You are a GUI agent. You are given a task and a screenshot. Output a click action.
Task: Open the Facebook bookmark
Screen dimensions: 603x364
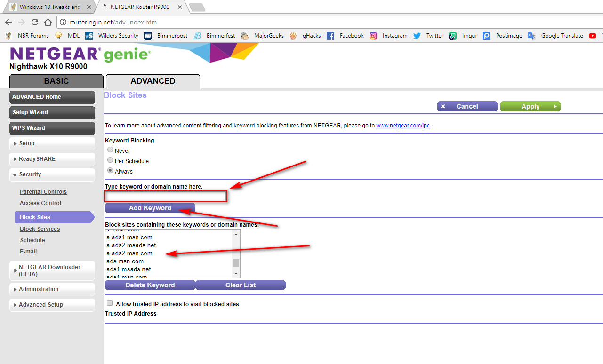click(x=346, y=36)
